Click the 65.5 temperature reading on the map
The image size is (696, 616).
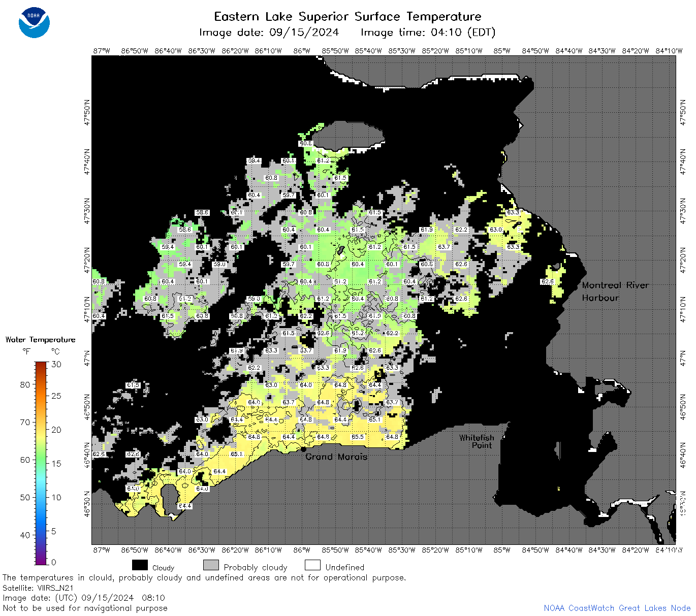coord(358,437)
